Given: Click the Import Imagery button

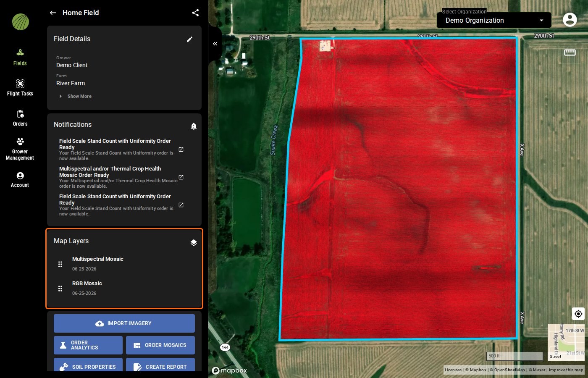Looking at the screenshot, I should pyautogui.click(x=124, y=323).
